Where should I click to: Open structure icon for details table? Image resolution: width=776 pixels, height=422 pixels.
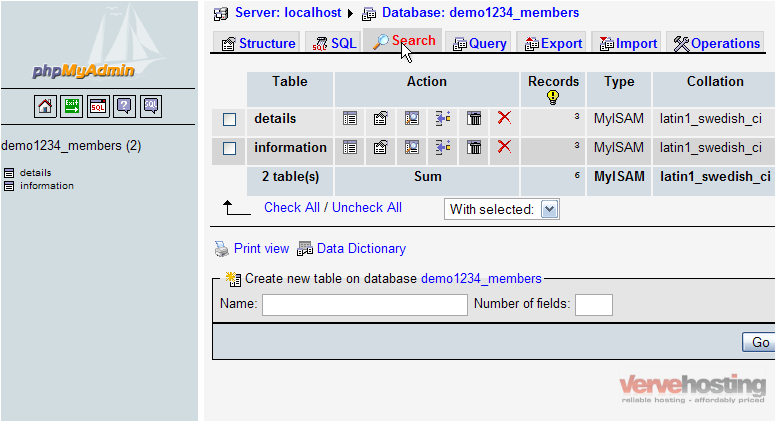(x=381, y=118)
